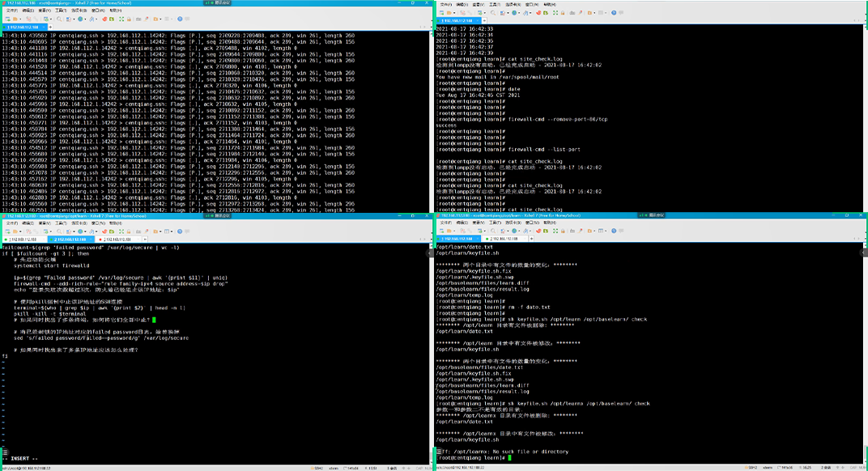Click the Open folder icon in top-right window toolbar
The width and height of the screenshot is (868, 471).
[449, 13]
